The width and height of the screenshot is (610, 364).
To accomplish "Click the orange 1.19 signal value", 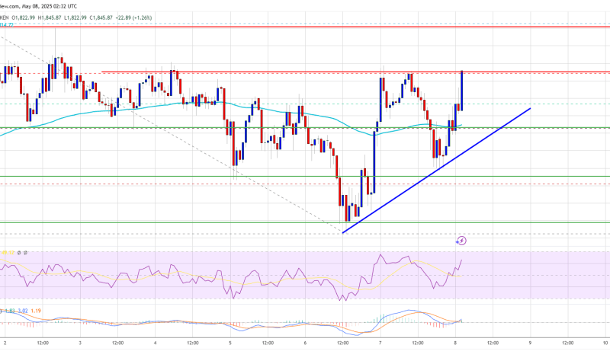I will point(36,311).
